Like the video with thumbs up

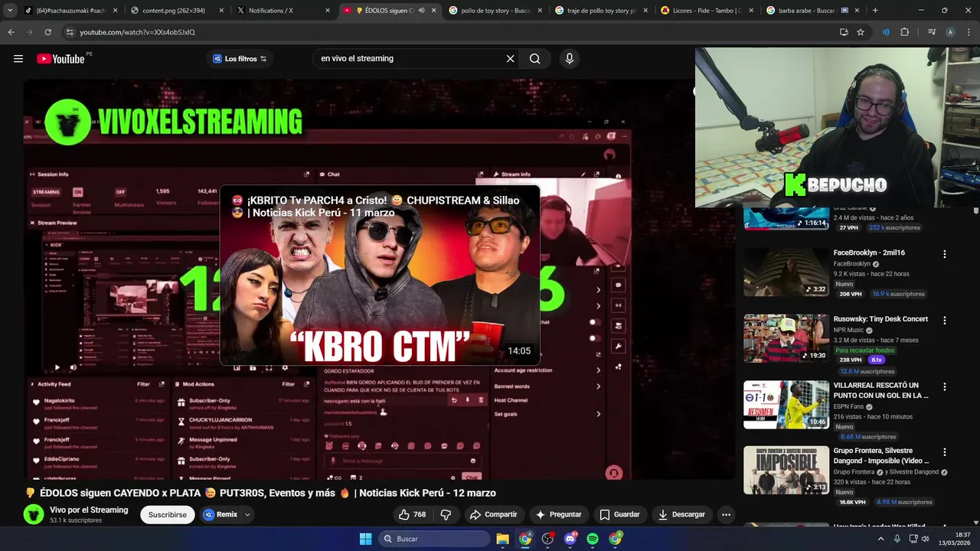[x=412, y=514]
